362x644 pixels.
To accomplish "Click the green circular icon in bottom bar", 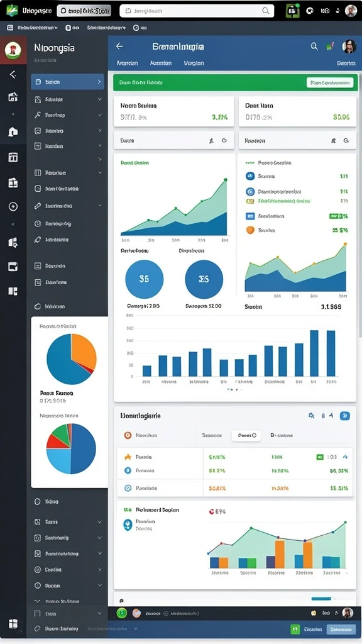I will (122, 613).
